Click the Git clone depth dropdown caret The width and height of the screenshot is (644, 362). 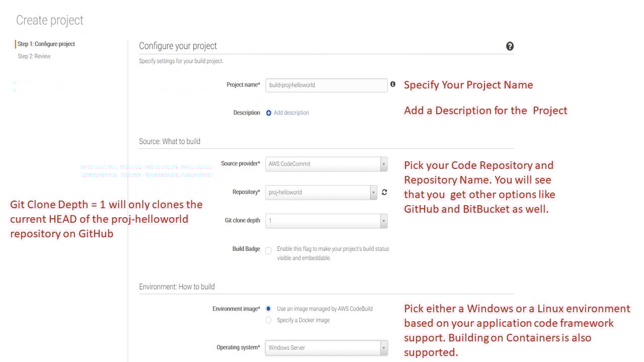pyautogui.click(x=383, y=221)
